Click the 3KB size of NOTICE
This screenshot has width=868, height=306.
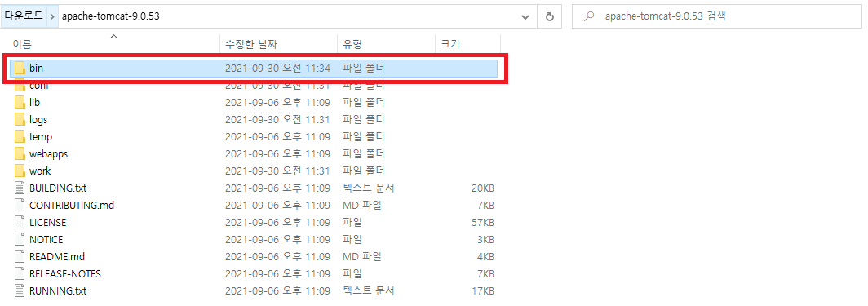pos(485,240)
